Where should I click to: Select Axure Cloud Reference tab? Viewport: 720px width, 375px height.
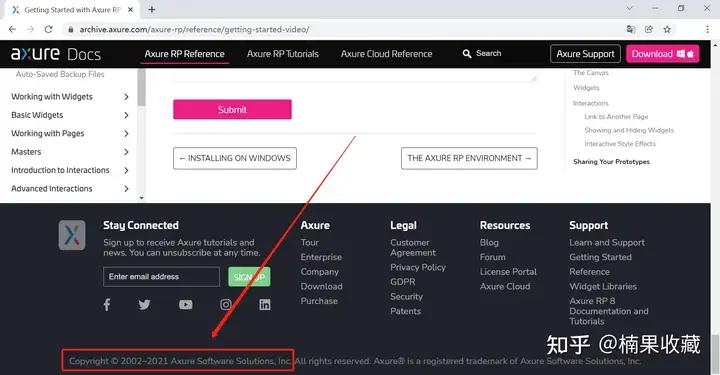[x=387, y=54]
